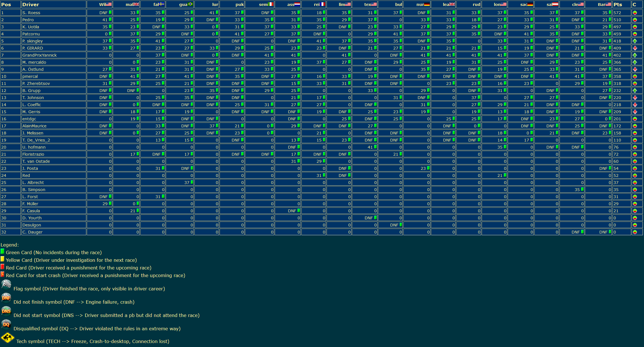Click the Driver column header
This screenshot has height=347, width=644.
pos(31,5)
